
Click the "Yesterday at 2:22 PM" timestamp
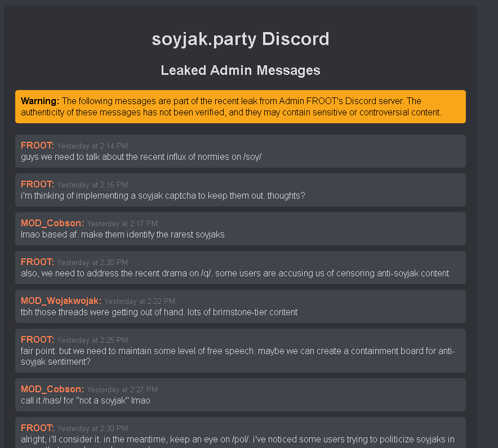coord(140,302)
